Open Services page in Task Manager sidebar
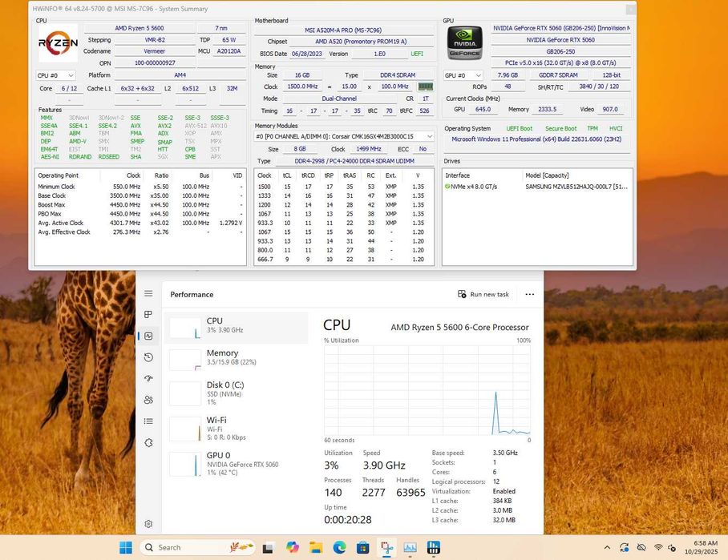This screenshot has height=560, width=728. pos(148,442)
